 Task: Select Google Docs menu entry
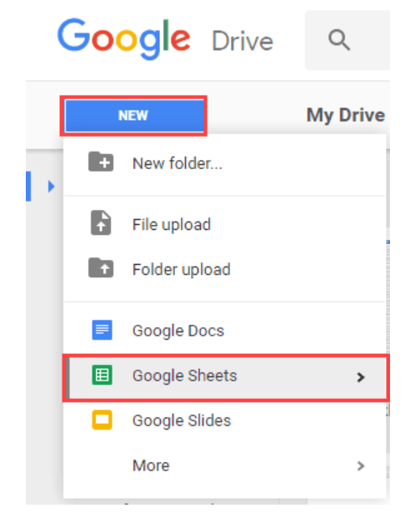(x=224, y=331)
